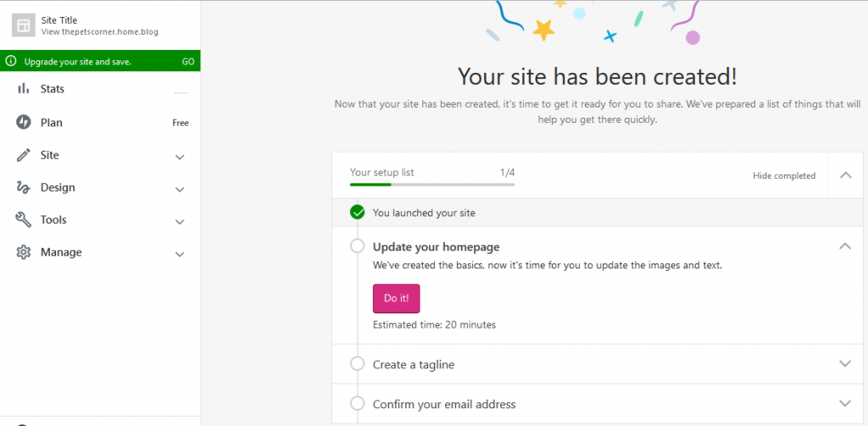Click the Plan lightning bolt icon
The width and height of the screenshot is (868, 426).
coord(23,122)
